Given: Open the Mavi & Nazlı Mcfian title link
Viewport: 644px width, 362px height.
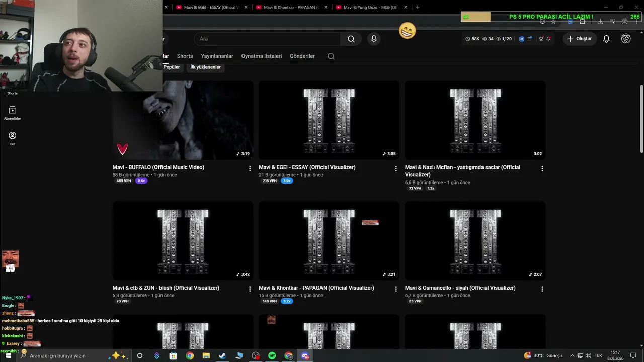Looking at the screenshot, I should pyautogui.click(x=462, y=171).
